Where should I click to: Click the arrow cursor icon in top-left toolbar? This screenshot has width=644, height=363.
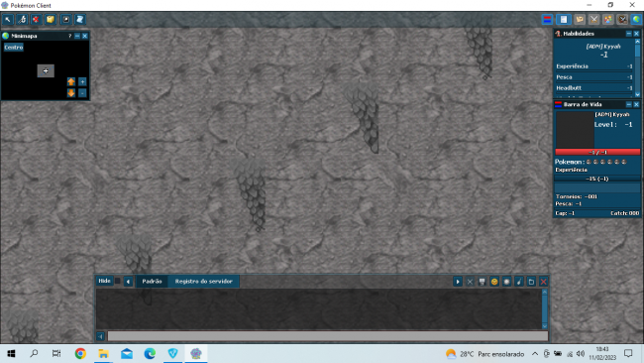(8, 19)
